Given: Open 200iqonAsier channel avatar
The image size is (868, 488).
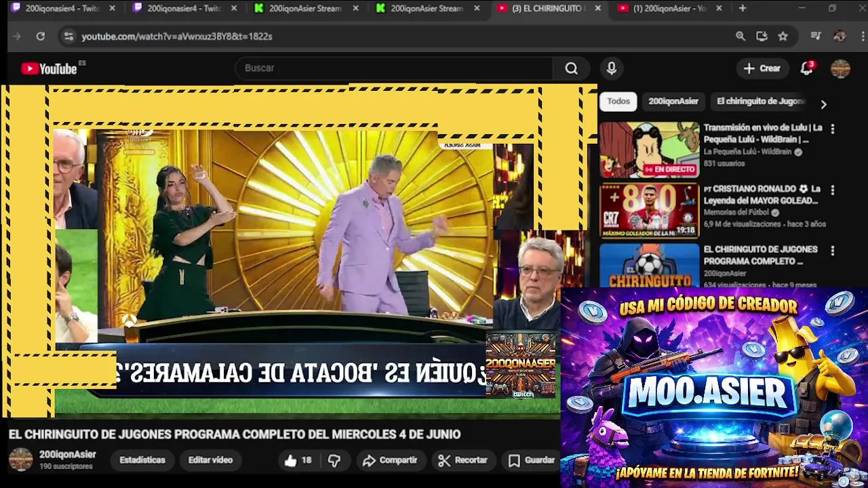Looking at the screenshot, I should (x=20, y=460).
